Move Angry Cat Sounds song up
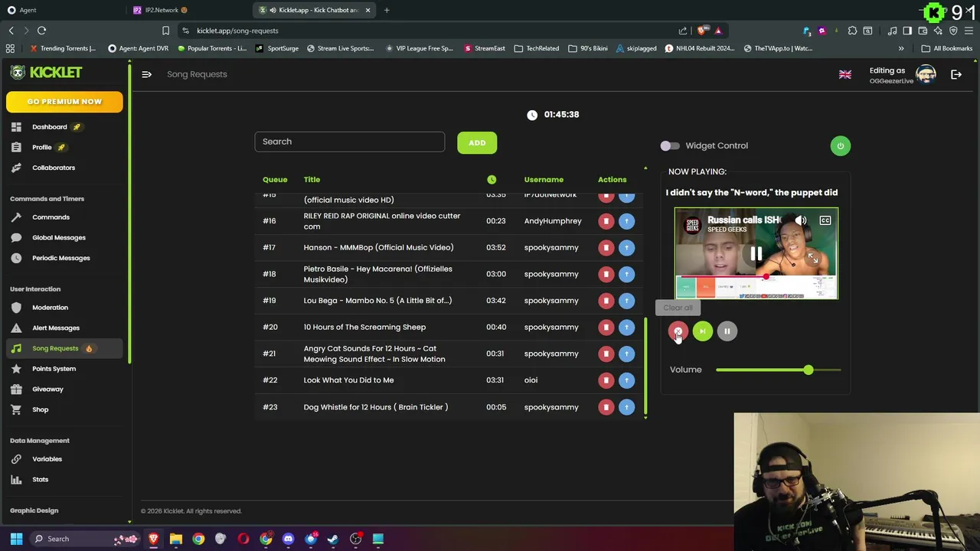 [x=626, y=354]
